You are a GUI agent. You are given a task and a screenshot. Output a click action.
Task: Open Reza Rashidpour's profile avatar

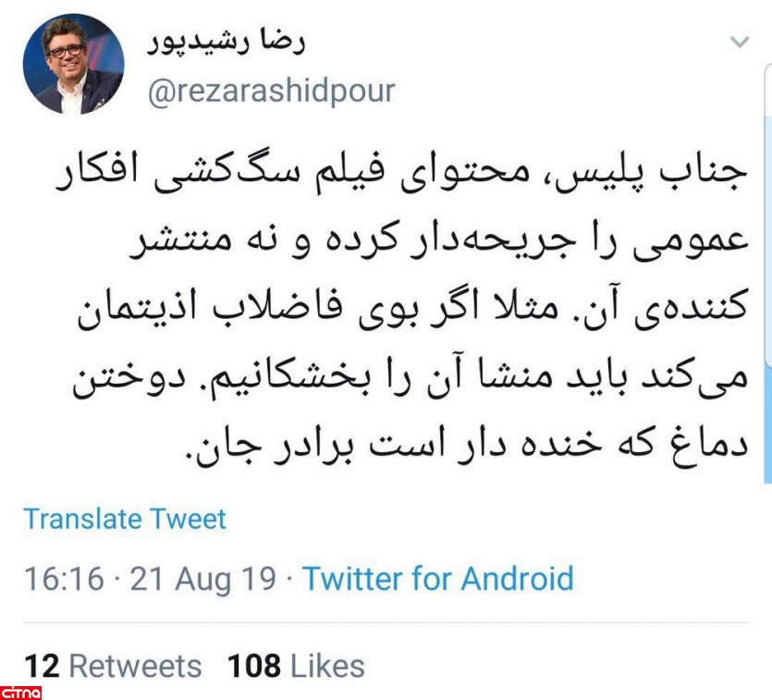coord(74,64)
